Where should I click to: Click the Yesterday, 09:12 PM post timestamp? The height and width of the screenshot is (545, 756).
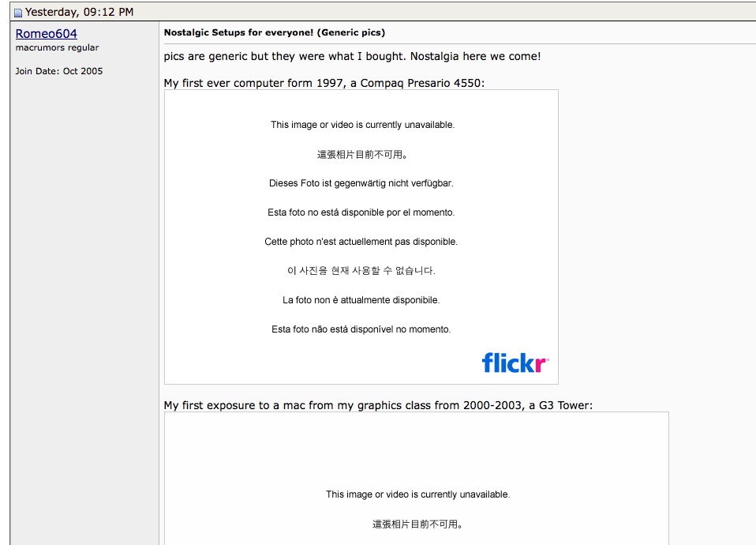pos(79,12)
